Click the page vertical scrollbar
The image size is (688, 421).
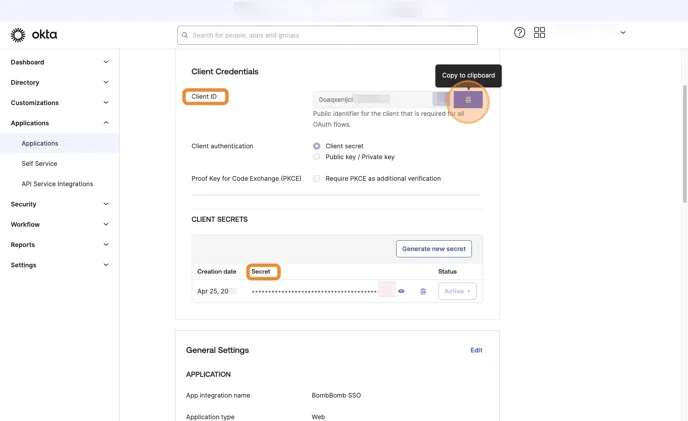tap(685, 144)
